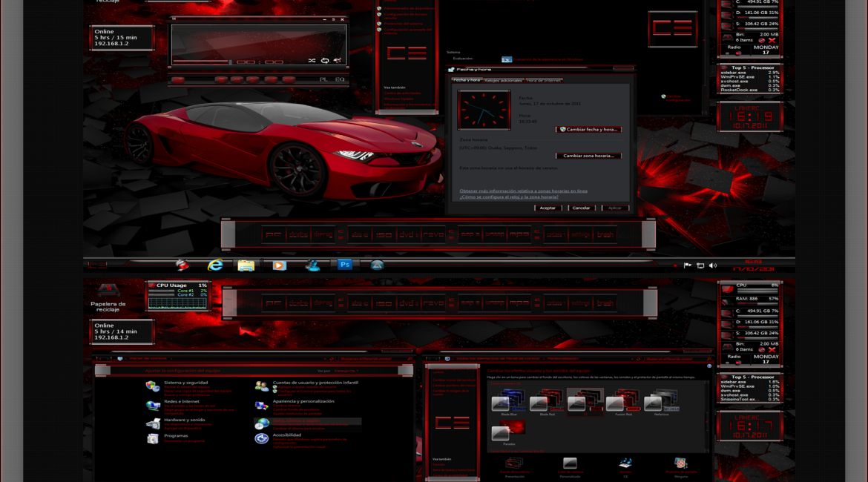
Task: Click the Action Center flag tray icon
Action: pyautogui.click(x=688, y=265)
